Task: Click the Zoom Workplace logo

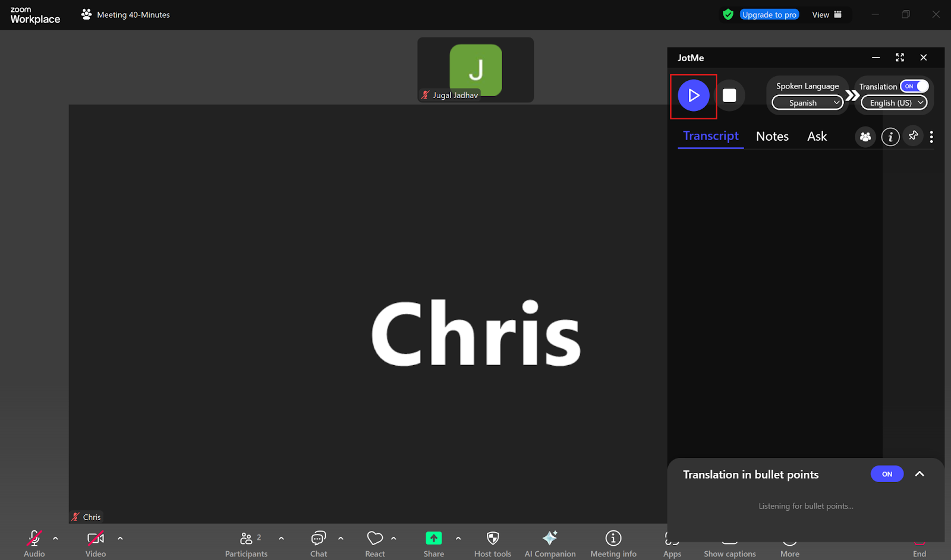Action: pyautogui.click(x=35, y=15)
